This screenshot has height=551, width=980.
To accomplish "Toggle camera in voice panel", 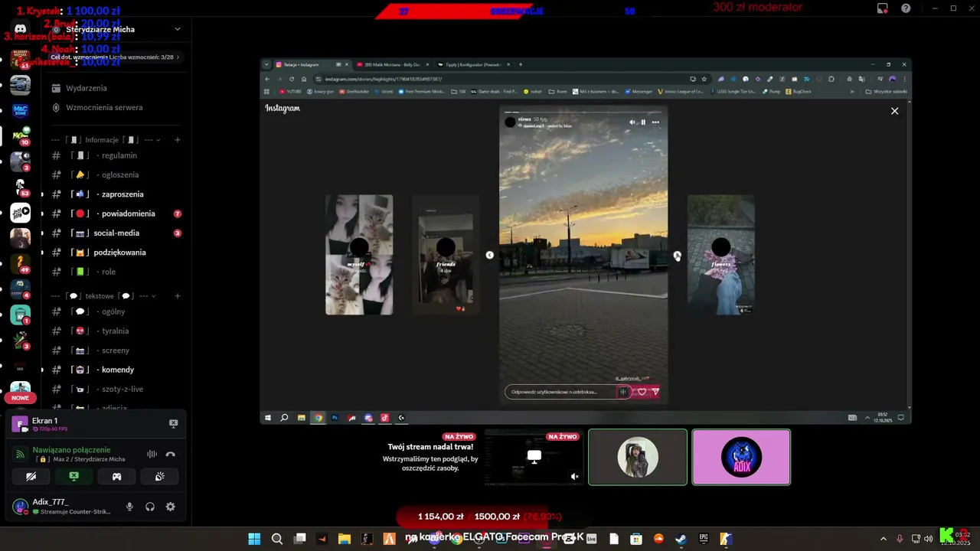I will click(x=31, y=476).
